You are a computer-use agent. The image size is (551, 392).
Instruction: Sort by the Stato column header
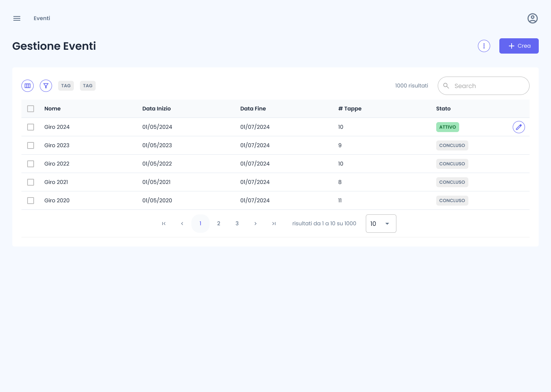(443, 109)
